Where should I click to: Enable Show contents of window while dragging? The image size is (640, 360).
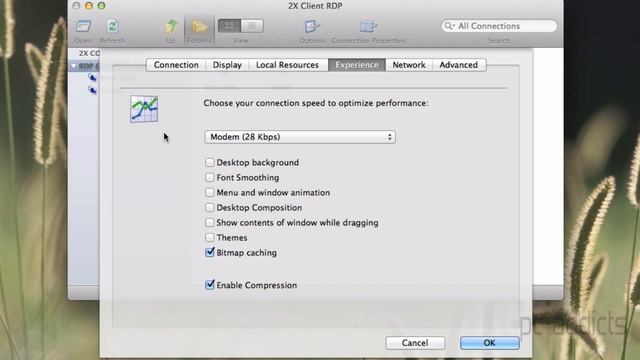pos(209,222)
